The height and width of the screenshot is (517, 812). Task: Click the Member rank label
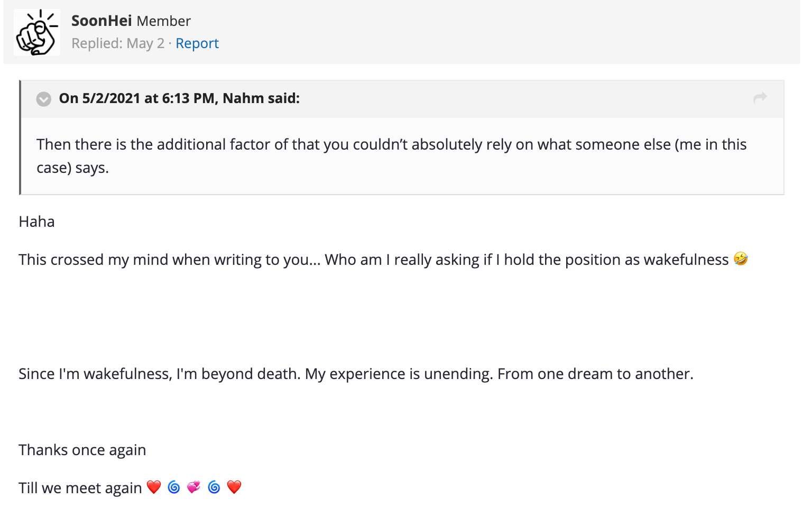(163, 21)
